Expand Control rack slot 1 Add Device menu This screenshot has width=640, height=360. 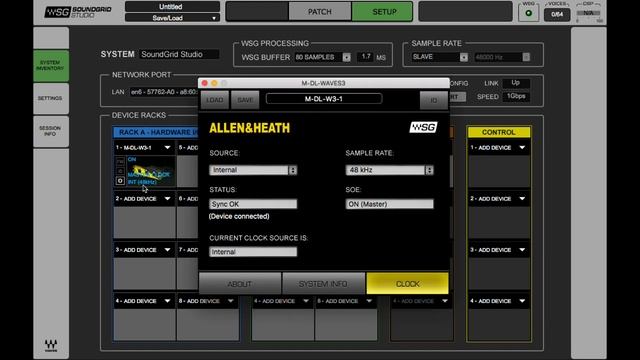522,147
